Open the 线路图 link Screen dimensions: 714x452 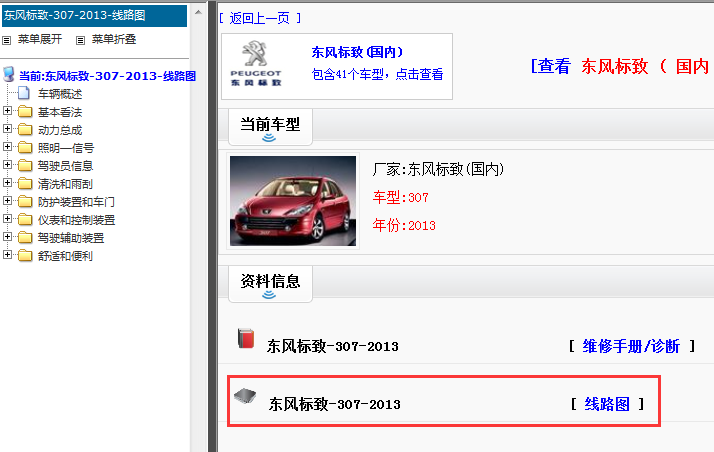coord(607,404)
